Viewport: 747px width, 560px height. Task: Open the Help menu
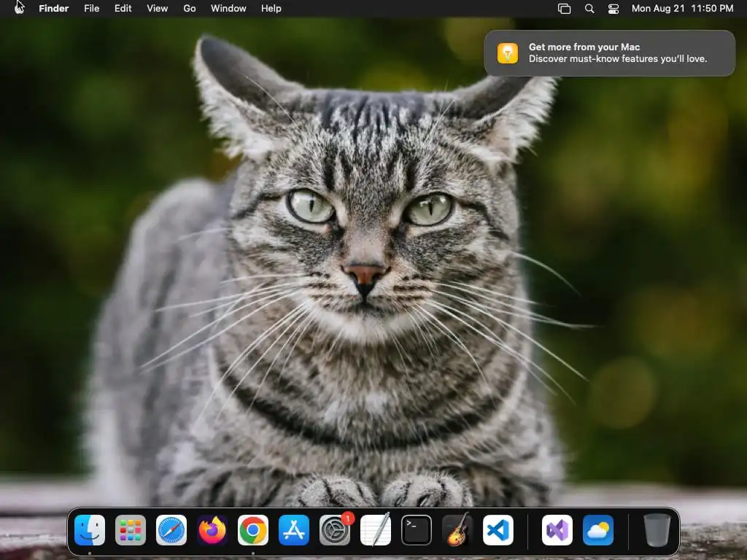click(x=271, y=9)
